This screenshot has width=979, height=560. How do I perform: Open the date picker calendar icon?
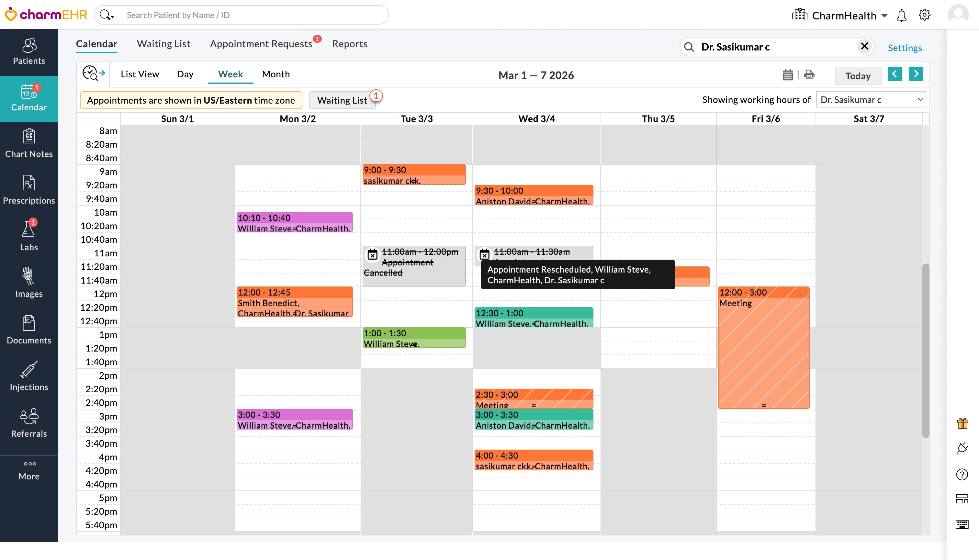pyautogui.click(x=787, y=75)
